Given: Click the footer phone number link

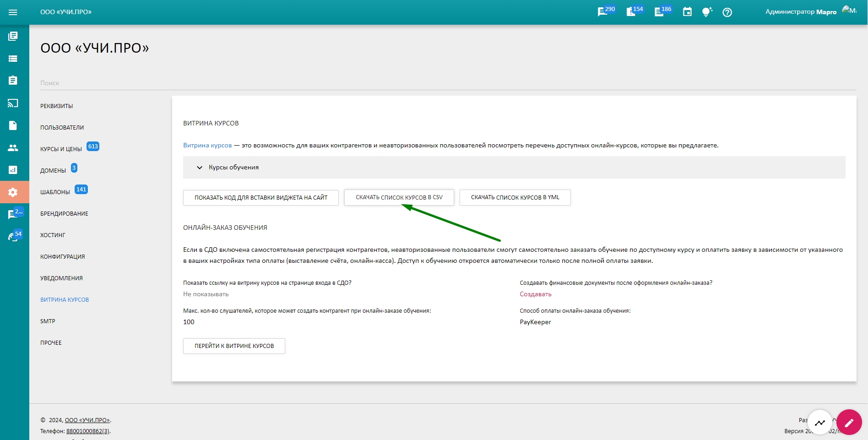Looking at the screenshot, I should click(x=88, y=431).
